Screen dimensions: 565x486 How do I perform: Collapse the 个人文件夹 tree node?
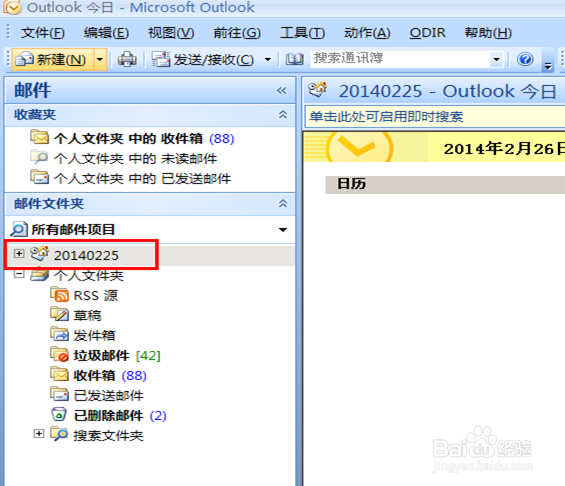tap(19, 274)
